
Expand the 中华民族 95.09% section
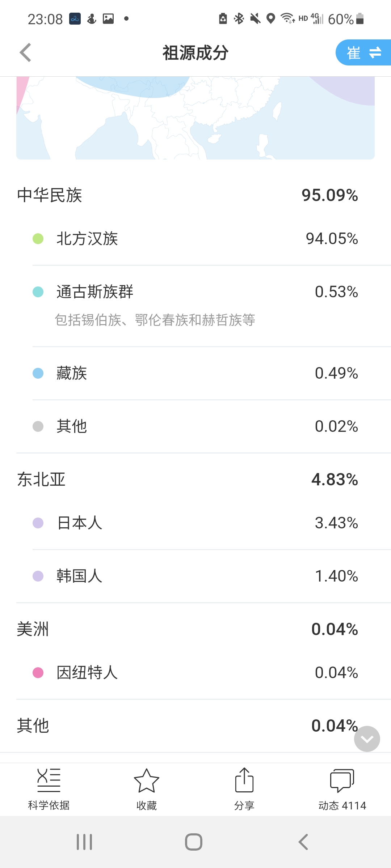point(195,195)
